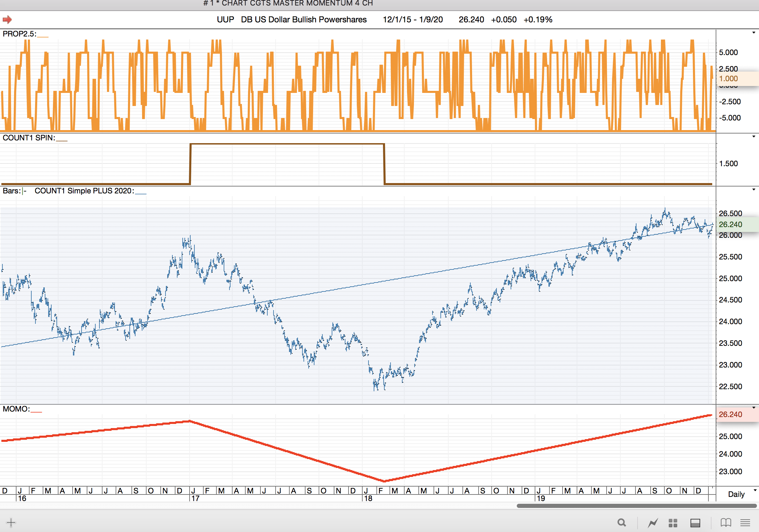The image size is (759, 532).
Task: Click COUNT1 Simple PLUS 2020 label
Action: [84, 191]
